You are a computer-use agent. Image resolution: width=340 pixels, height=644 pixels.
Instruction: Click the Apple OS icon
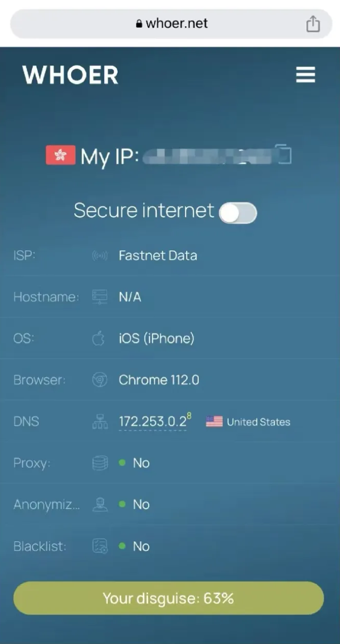[98, 338]
